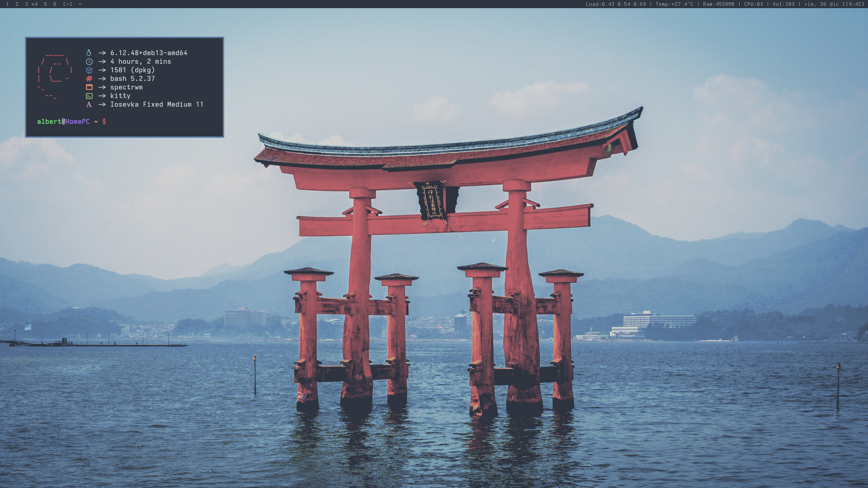
Task: Click the [~] layout indicator
Action: tap(67, 4)
